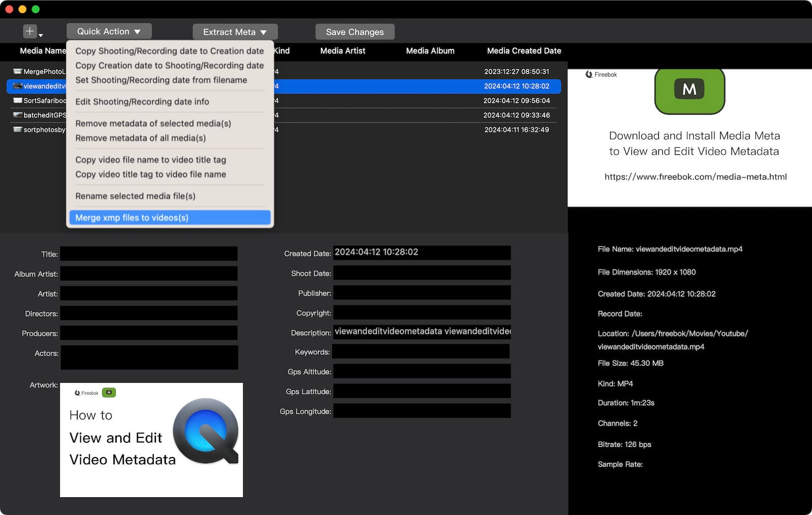This screenshot has height=515, width=812.
Task: Click the Media Created Date column header
Action: 524,51
